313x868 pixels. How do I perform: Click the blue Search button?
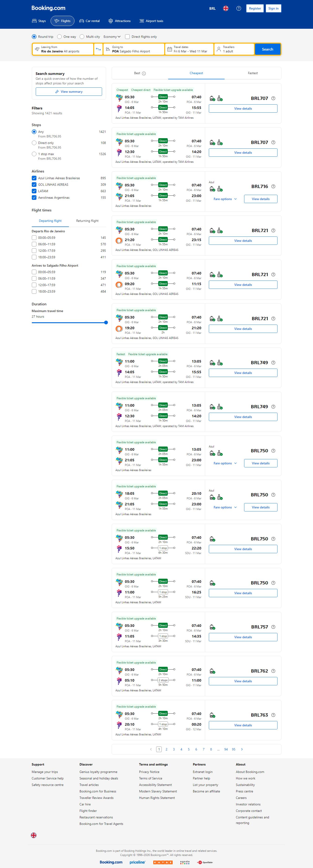click(268, 49)
